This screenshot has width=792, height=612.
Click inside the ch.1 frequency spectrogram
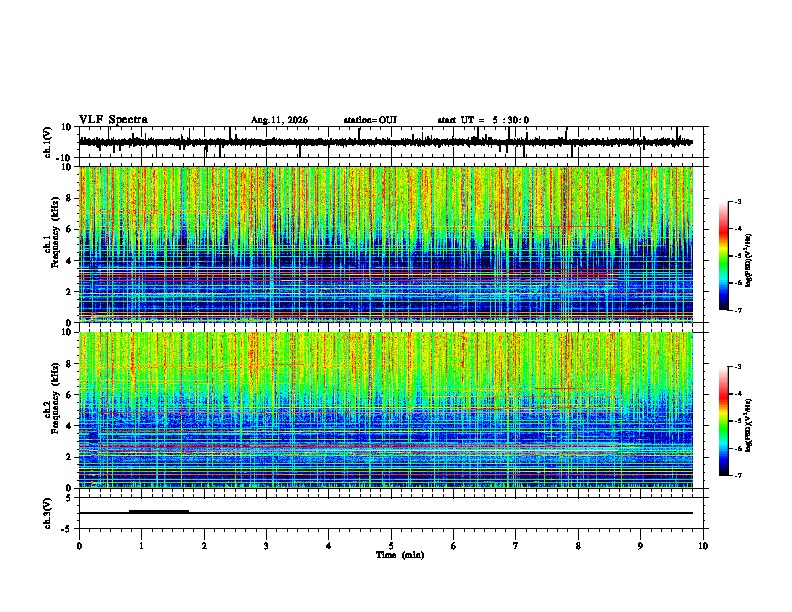click(x=386, y=244)
